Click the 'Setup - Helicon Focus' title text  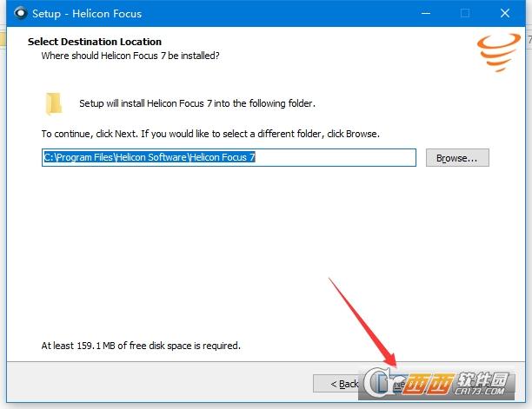[x=86, y=14]
